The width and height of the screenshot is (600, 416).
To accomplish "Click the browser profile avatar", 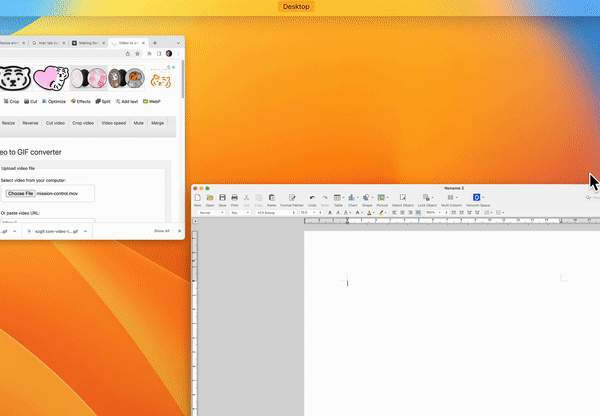I will tap(169, 54).
